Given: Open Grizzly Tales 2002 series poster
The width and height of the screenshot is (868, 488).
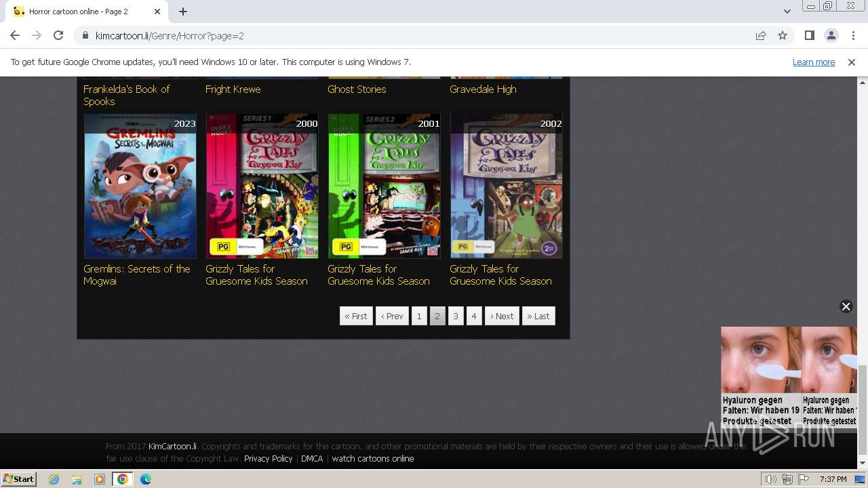Looking at the screenshot, I should coord(506,186).
